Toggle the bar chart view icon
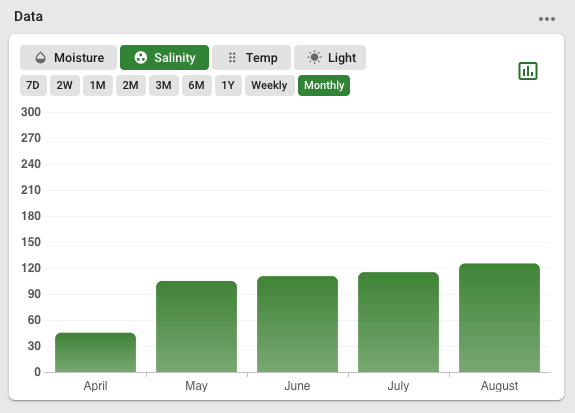 (528, 71)
